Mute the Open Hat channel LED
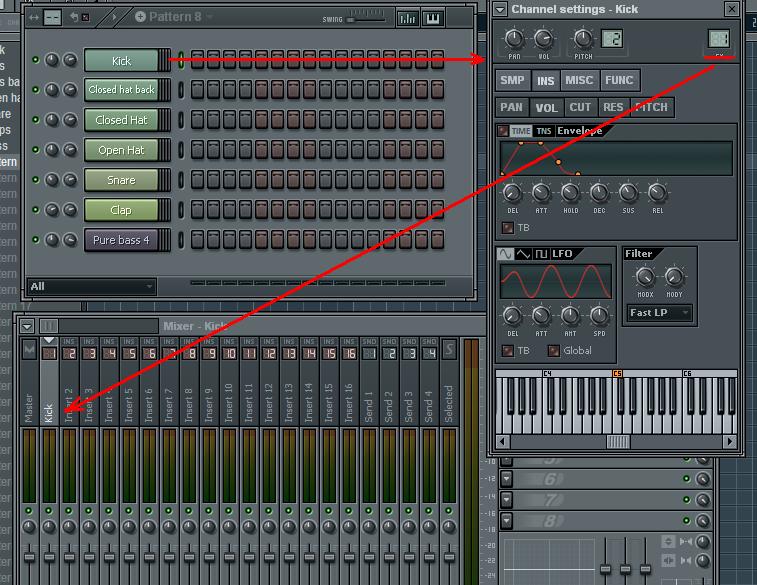Viewport: 757px width, 585px height. 35,150
